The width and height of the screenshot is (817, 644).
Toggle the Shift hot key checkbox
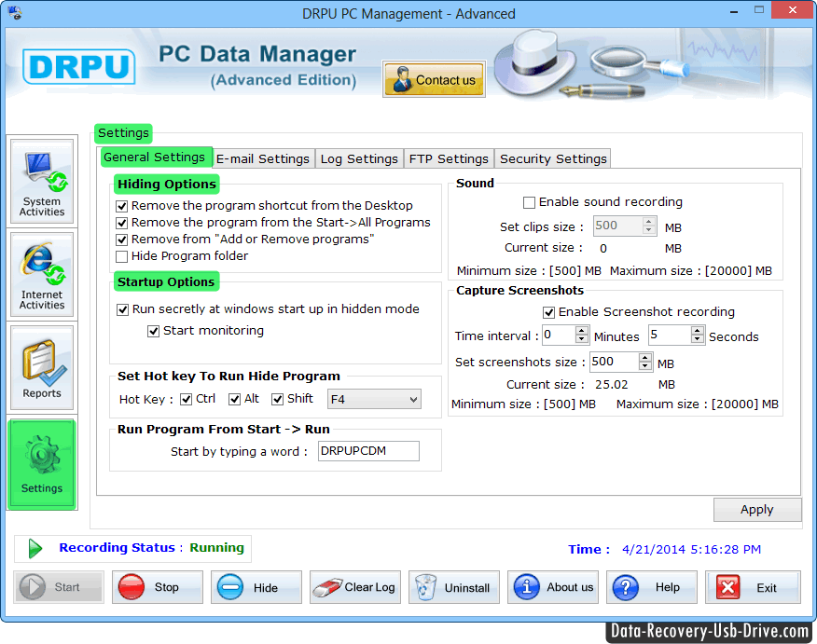[x=277, y=399]
